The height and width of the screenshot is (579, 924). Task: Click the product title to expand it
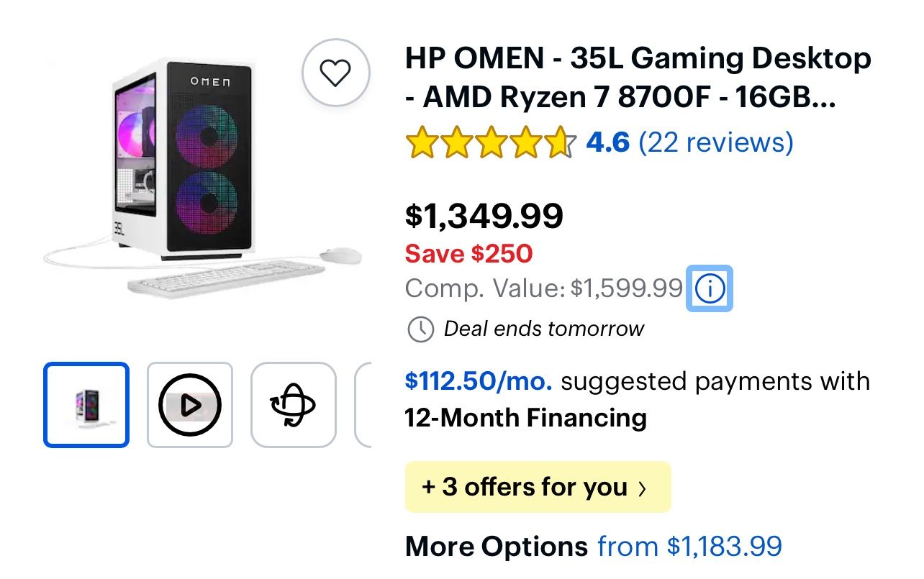(x=638, y=77)
